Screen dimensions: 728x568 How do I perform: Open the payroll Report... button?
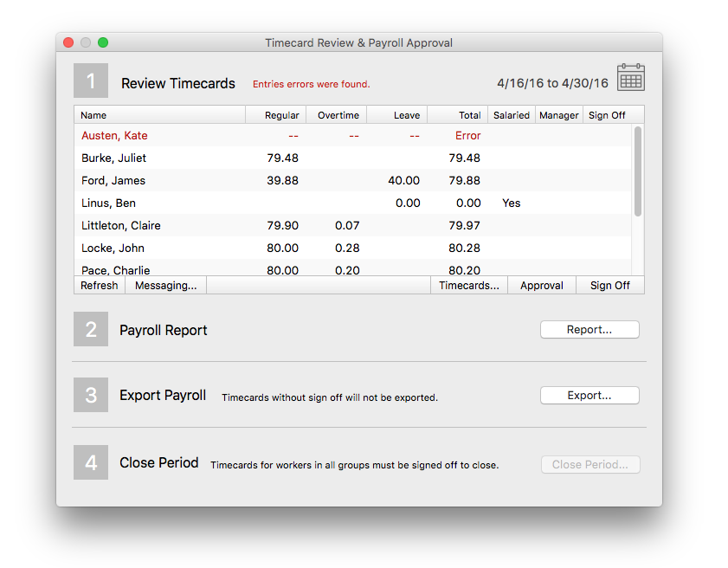(x=589, y=330)
